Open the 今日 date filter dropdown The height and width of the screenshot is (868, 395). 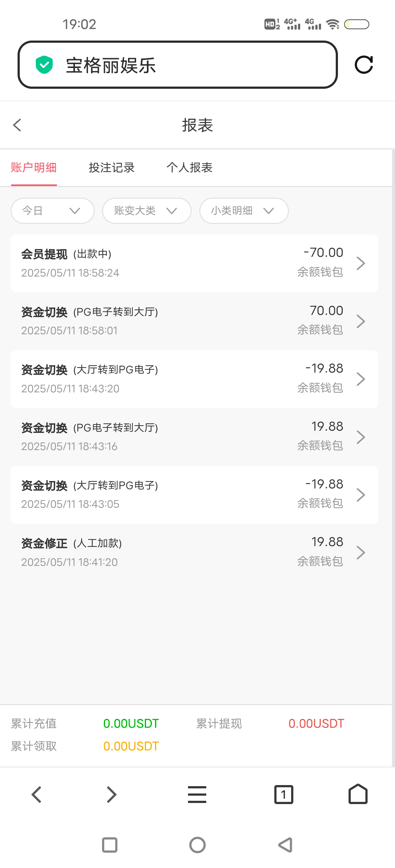click(52, 211)
